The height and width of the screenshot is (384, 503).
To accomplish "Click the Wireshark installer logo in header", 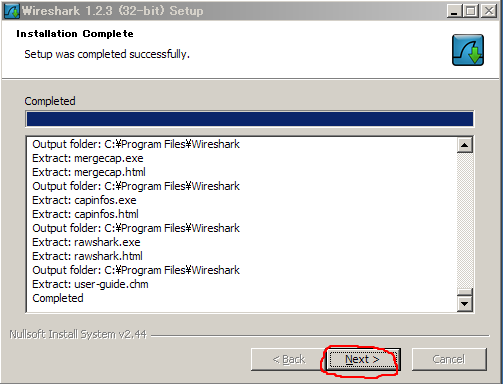I will (x=468, y=50).
